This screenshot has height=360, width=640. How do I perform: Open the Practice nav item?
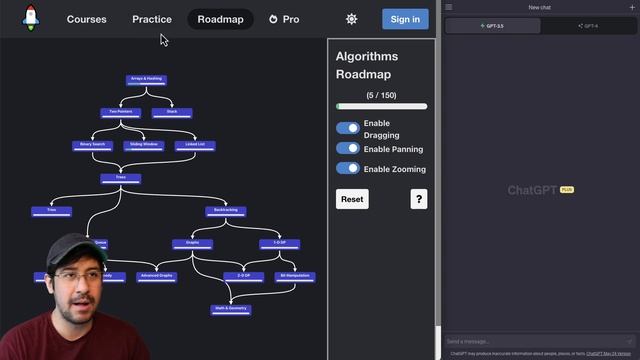pyautogui.click(x=152, y=19)
